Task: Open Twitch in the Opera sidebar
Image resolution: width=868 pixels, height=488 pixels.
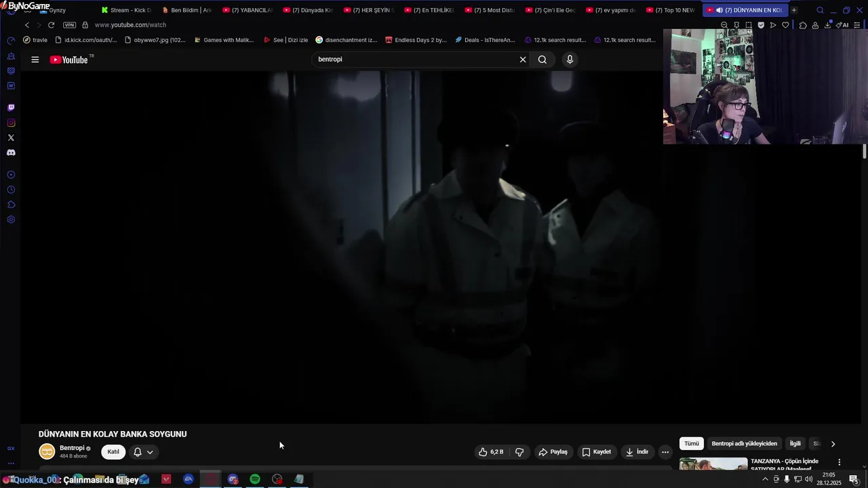Action: [x=11, y=108]
